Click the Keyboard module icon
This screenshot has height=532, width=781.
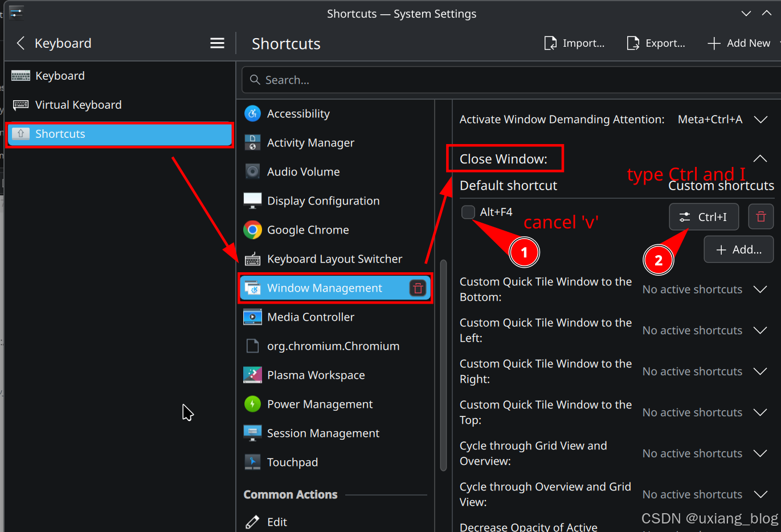click(21, 76)
